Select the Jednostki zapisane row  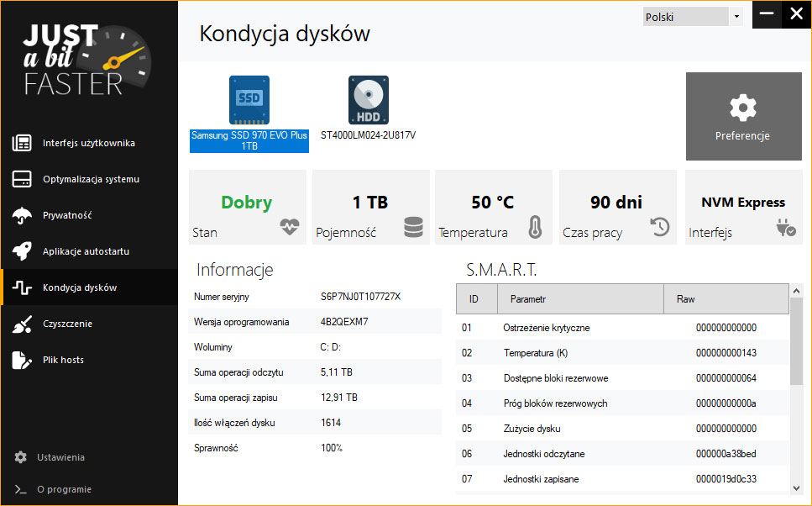tap(622, 479)
